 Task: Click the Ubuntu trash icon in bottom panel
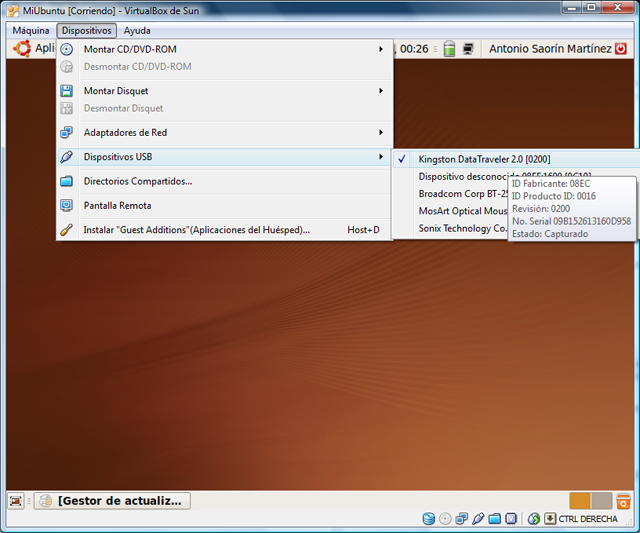click(x=623, y=501)
